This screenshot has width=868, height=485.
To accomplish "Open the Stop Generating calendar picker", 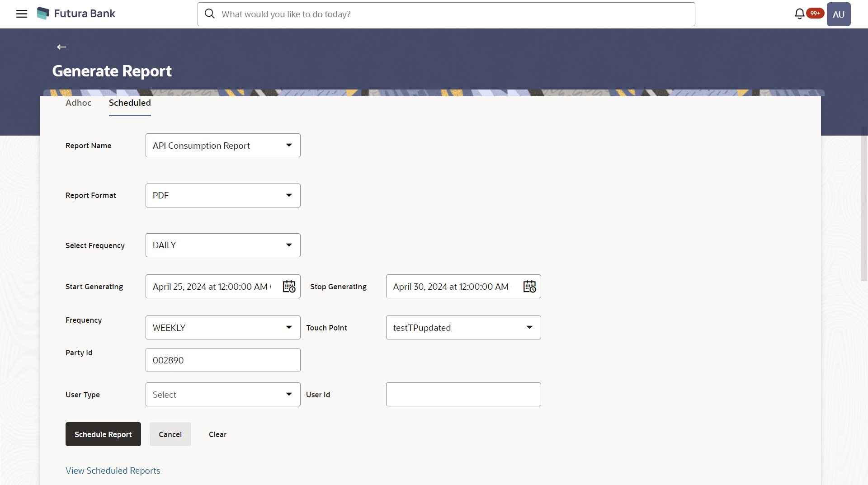I will 529,286.
